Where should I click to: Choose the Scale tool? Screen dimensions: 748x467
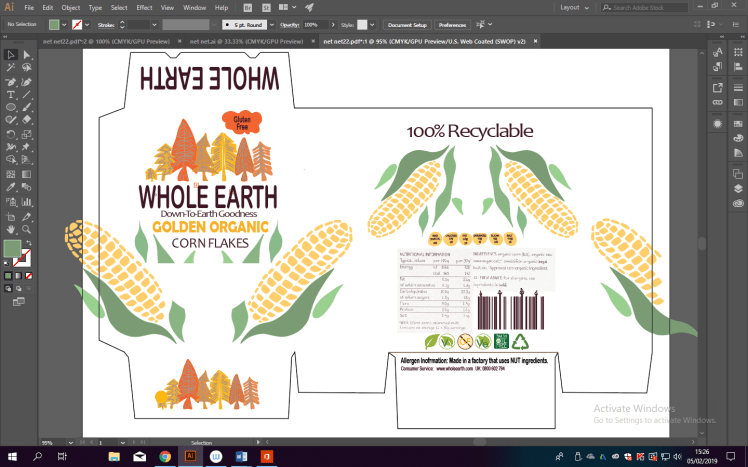(27, 135)
